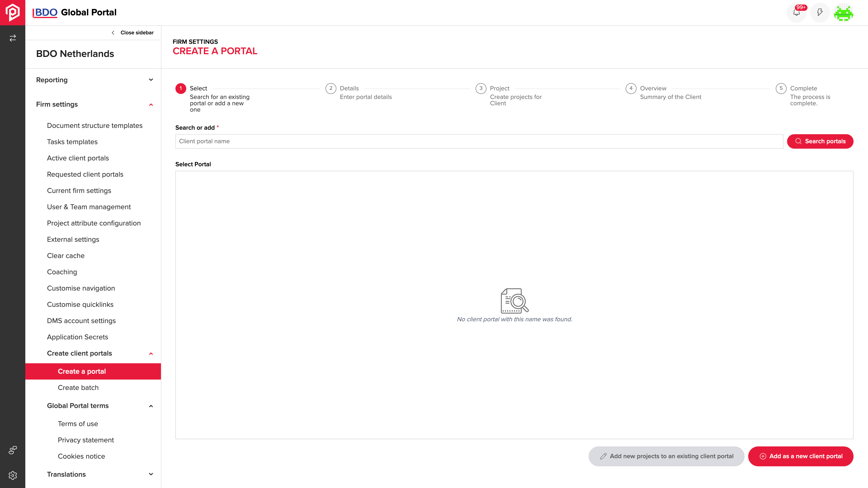Close the sidebar
Screen dimensions: 868x488
(x=132, y=33)
